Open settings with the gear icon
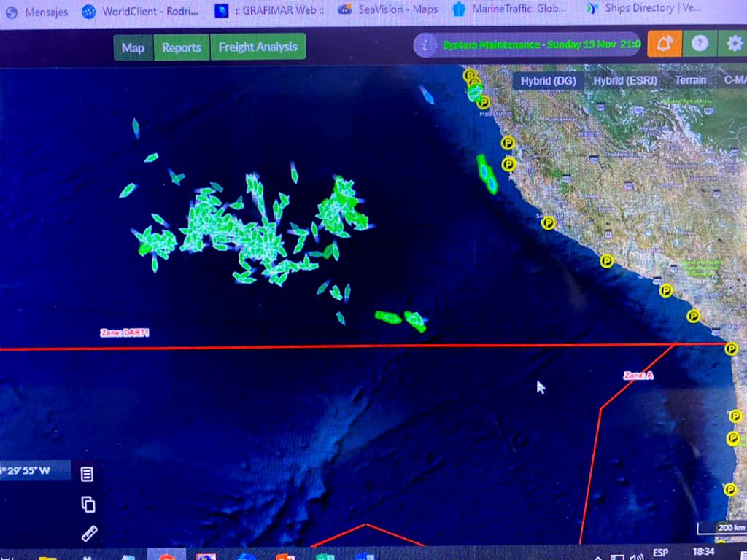 (x=734, y=44)
